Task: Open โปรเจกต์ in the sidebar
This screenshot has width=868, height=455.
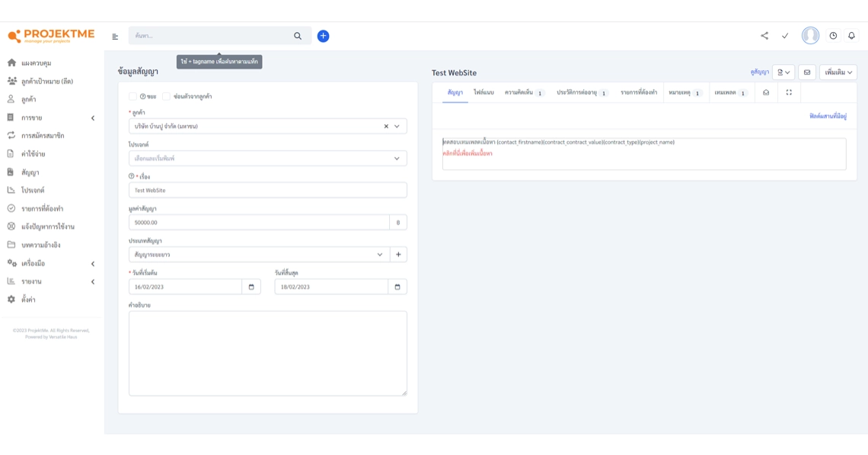Action: [33, 191]
